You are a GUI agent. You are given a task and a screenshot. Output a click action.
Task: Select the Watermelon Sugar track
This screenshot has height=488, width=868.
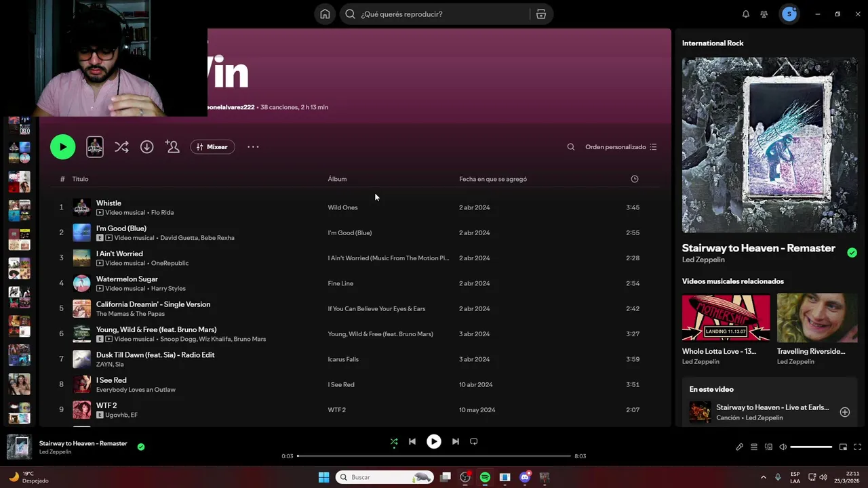[x=127, y=279]
